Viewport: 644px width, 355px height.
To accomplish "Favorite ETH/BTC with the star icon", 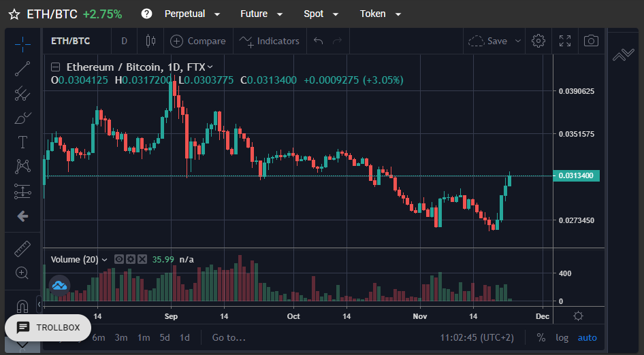I will coord(14,14).
